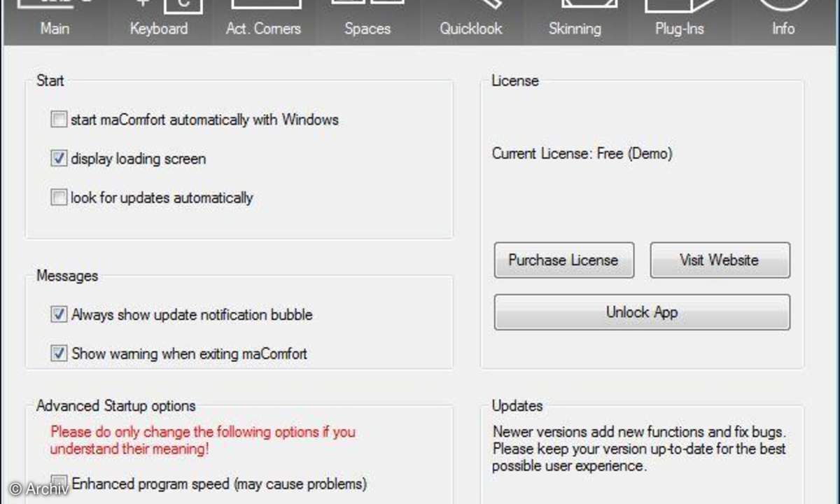Select the Quicklook tab

[x=471, y=21]
